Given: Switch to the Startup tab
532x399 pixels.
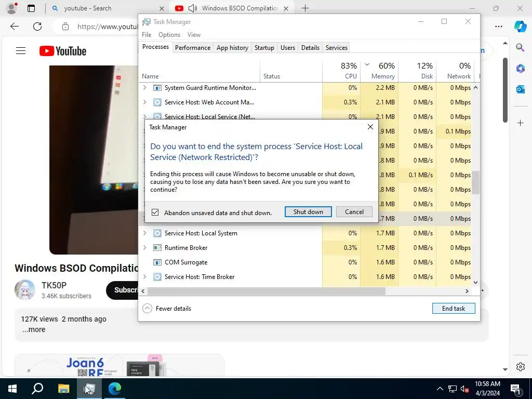Looking at the screenshot, I should pyautogui.click(x=264, y=48).
